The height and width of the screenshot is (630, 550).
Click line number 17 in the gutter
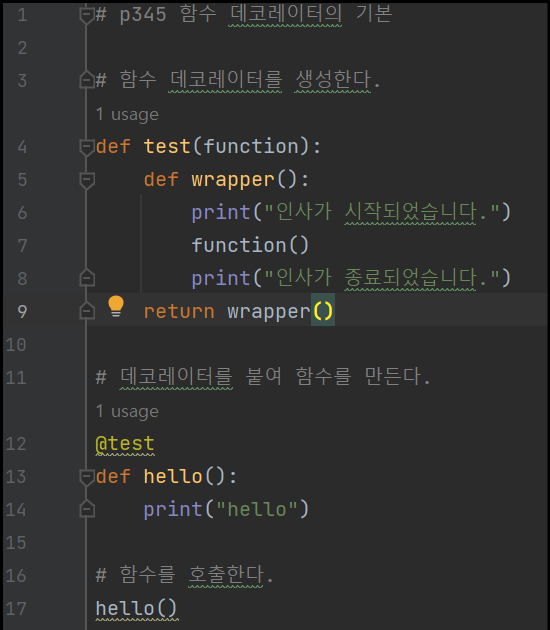click(x=16, y=609)
